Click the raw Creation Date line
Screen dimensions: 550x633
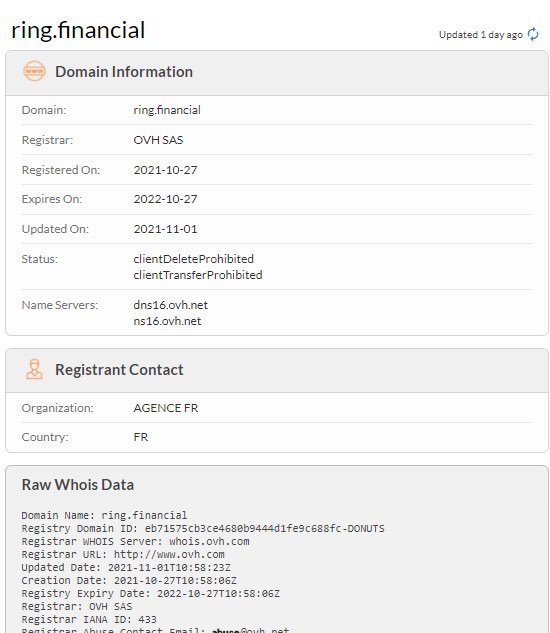[129, 581]
